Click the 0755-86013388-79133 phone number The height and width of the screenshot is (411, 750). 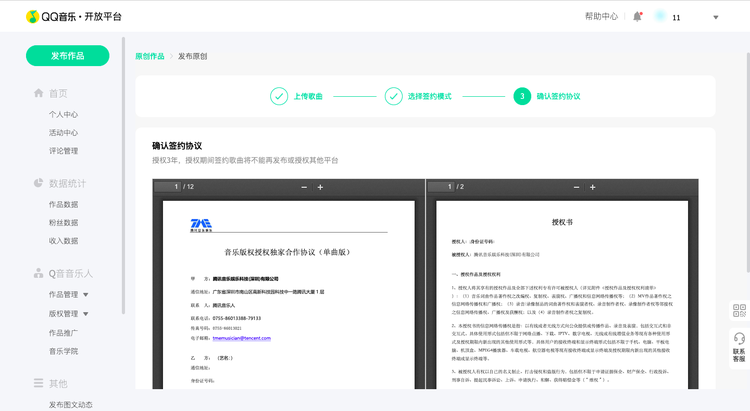[x=237, y=318]
